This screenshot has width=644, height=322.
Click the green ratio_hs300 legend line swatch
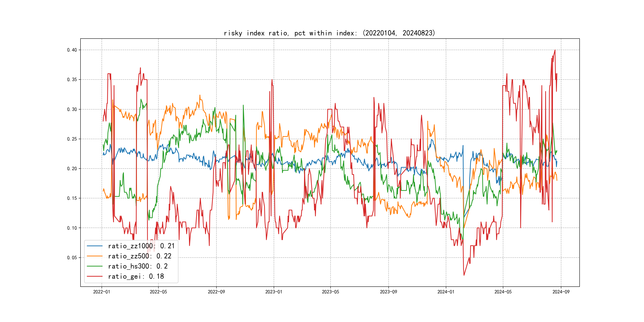click(x=94, y=266)
